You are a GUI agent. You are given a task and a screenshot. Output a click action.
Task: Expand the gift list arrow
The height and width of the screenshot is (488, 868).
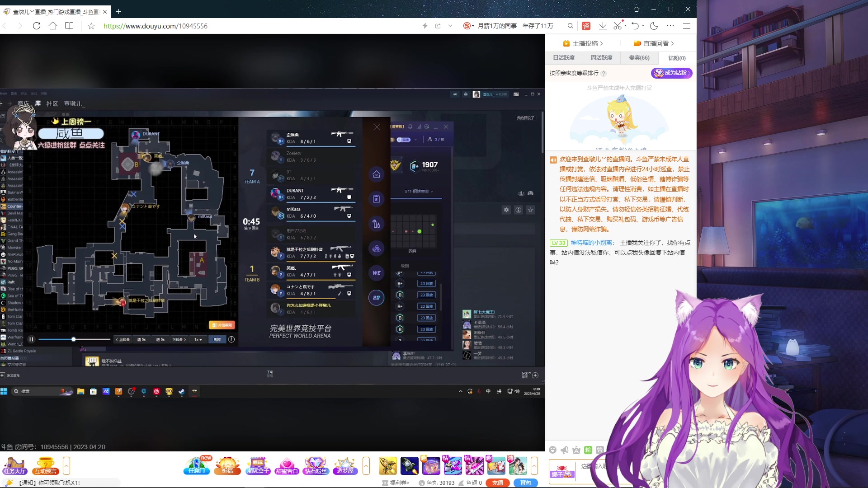(x=534, y=466)
